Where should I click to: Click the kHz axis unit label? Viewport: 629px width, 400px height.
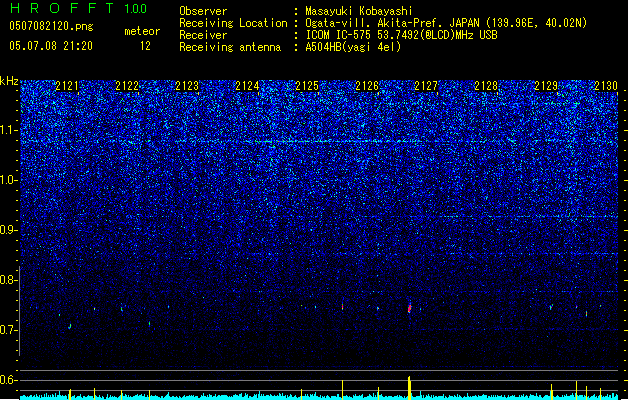(x=9, y=81)
